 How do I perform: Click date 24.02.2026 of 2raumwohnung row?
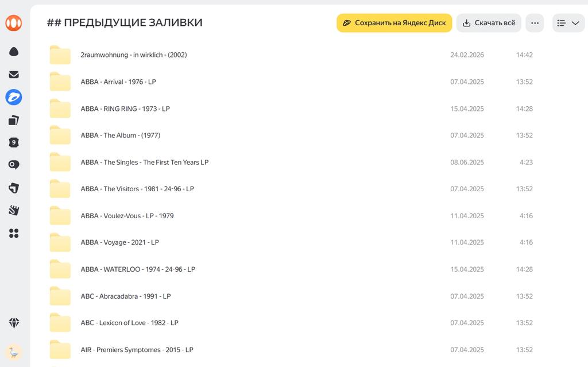tap(467, 55)
